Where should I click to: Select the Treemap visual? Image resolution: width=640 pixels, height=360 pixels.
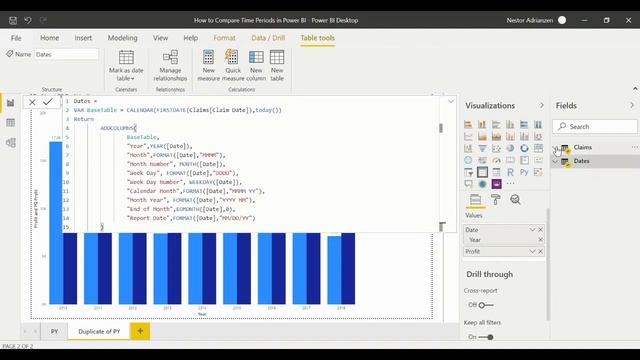pos(538,148)
